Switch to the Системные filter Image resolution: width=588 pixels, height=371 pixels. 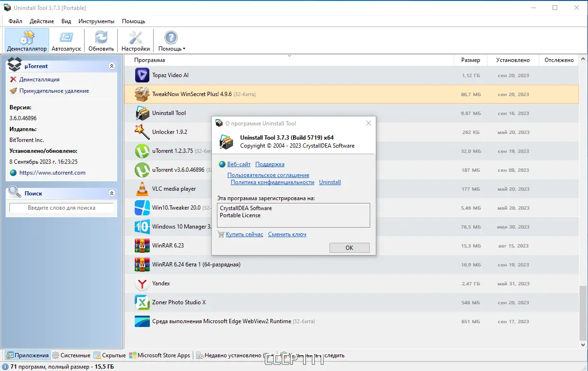click(75, 355)
